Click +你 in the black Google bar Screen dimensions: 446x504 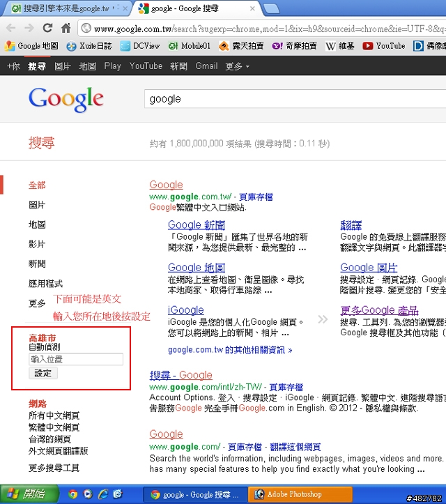click(x=13, y=66)
